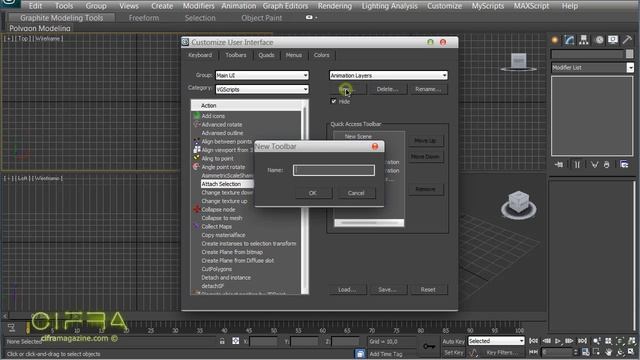Toggle the Set Key mode button

(453, 352)
